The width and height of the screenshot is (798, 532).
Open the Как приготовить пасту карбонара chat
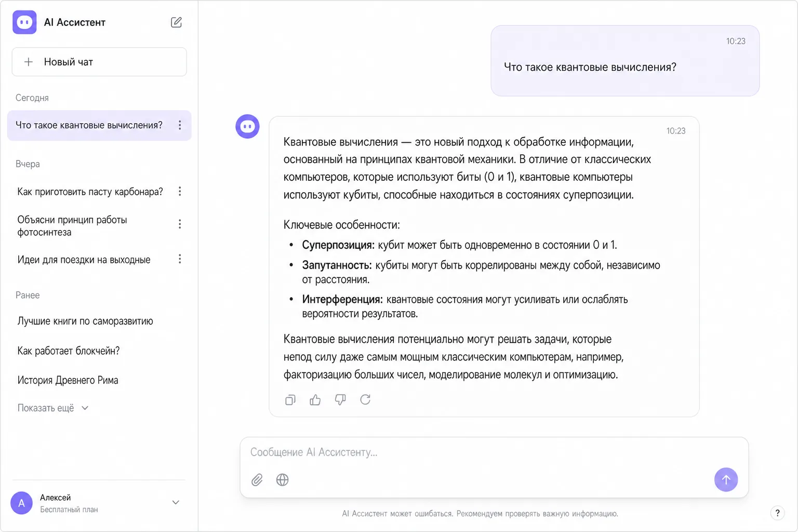pos(90,192)
